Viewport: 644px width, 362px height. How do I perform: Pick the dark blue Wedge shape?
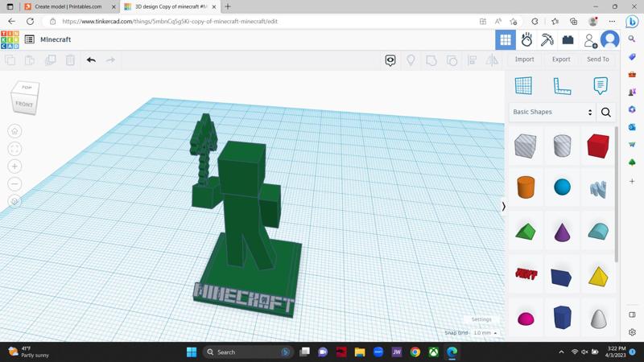(561, 277)
